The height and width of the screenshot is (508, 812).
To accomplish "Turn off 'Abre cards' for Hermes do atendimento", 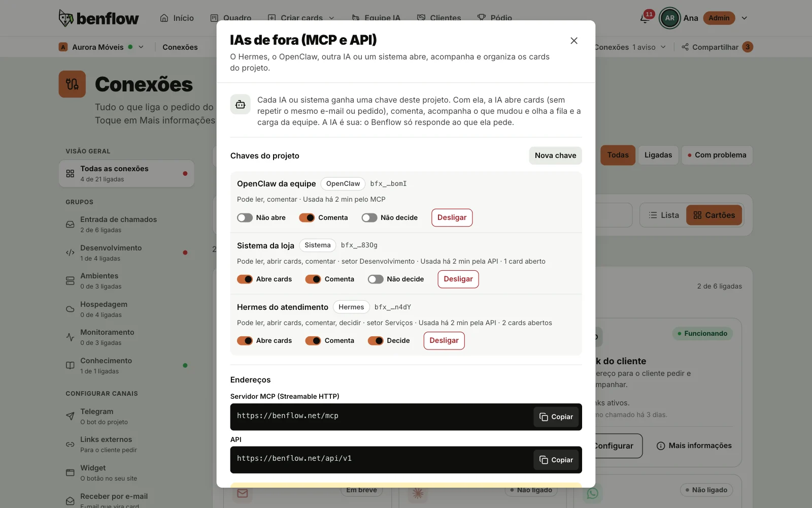I will pyautogui.click(x=245, y=340).
